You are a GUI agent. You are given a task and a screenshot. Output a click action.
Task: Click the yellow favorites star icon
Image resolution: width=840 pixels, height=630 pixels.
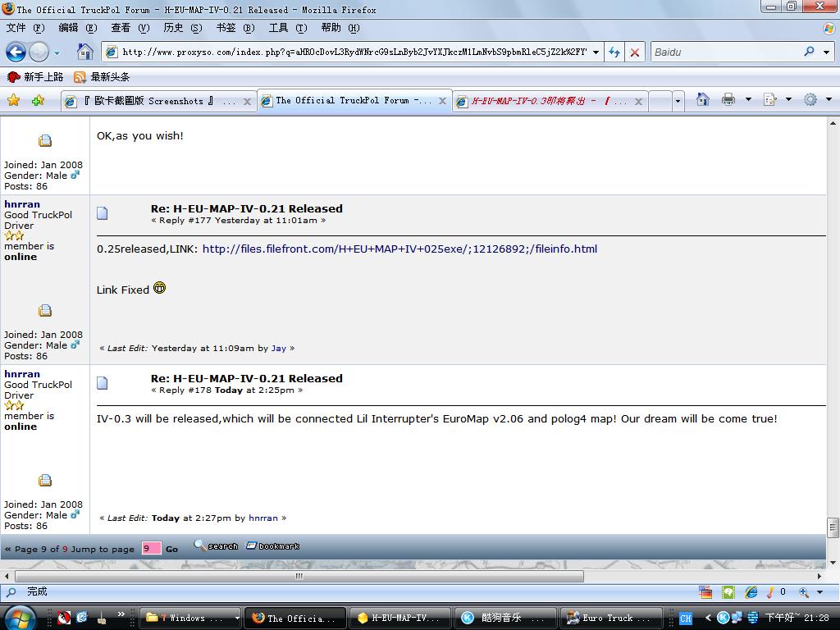tap(13, 100)
